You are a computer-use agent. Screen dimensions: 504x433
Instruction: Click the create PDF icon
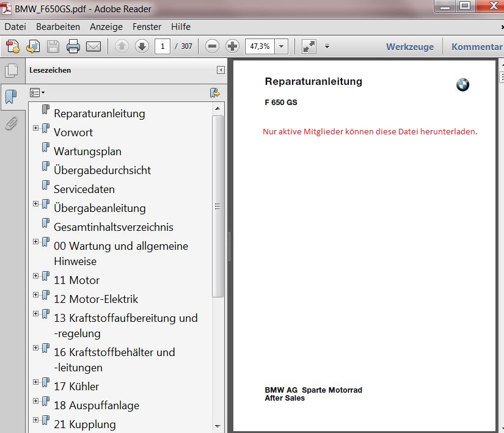(x=13, y=46)
